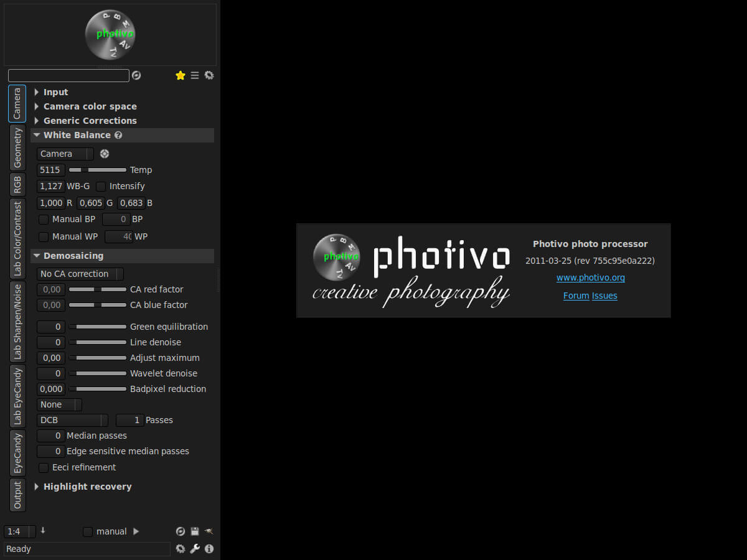The height and width of the screenshot is (560, 747).
Task: Click the gear icon right of the Ready status field
Action: [181, 549]
